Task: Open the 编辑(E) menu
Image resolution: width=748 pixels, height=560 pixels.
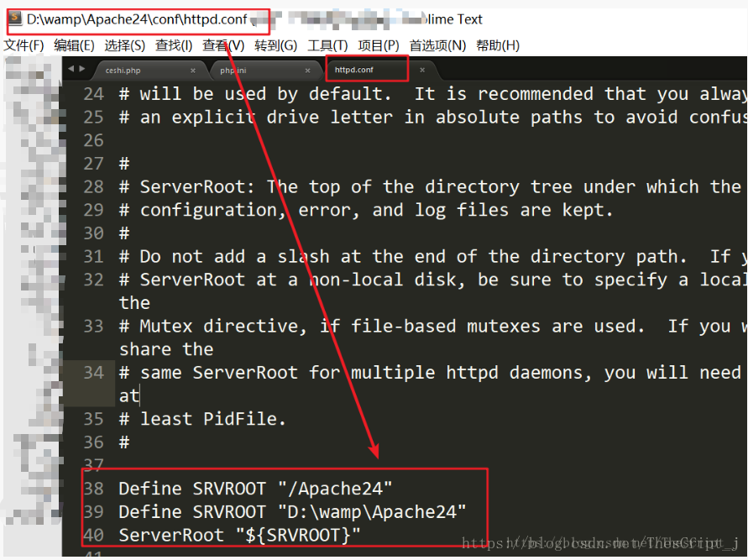Action: tap(74, 46)
